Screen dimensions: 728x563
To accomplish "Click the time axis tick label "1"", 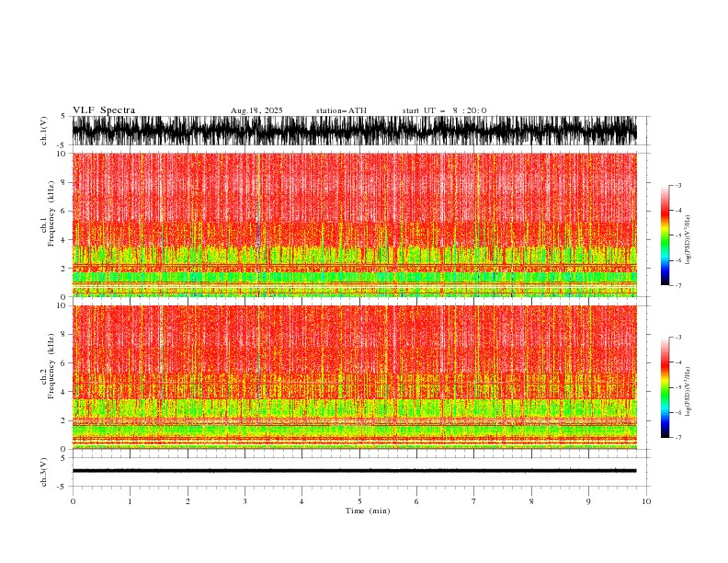I will coord(130,501).
